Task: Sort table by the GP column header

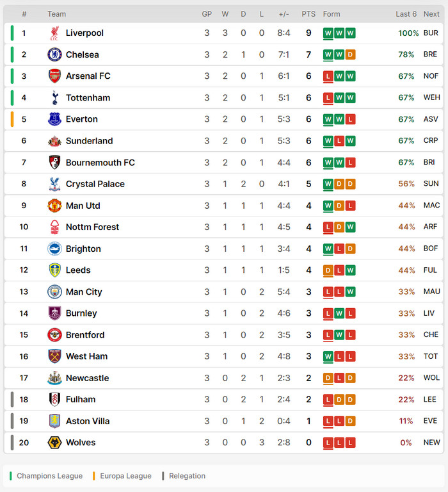Action: [207, 14]
